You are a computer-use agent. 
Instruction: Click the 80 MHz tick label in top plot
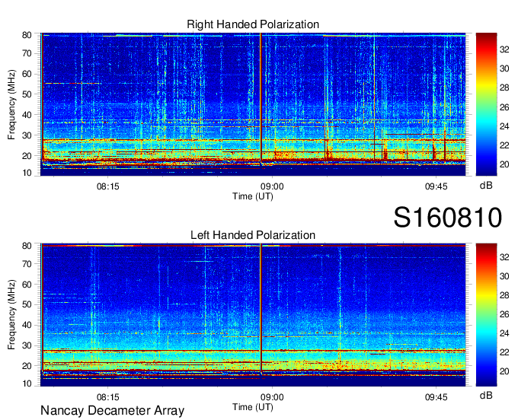pyautogui.click(x=27, y=35)
